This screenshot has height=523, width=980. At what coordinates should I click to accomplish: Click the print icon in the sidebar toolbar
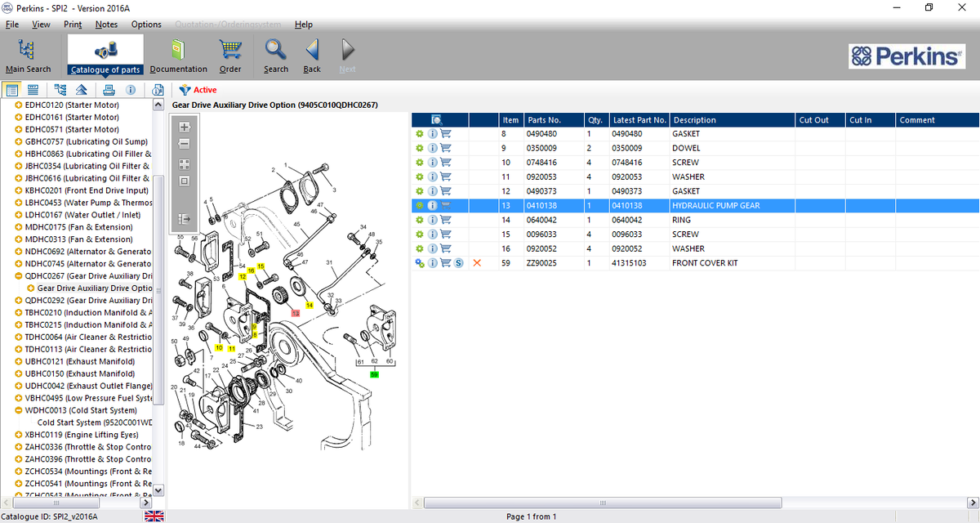(108, 90)
